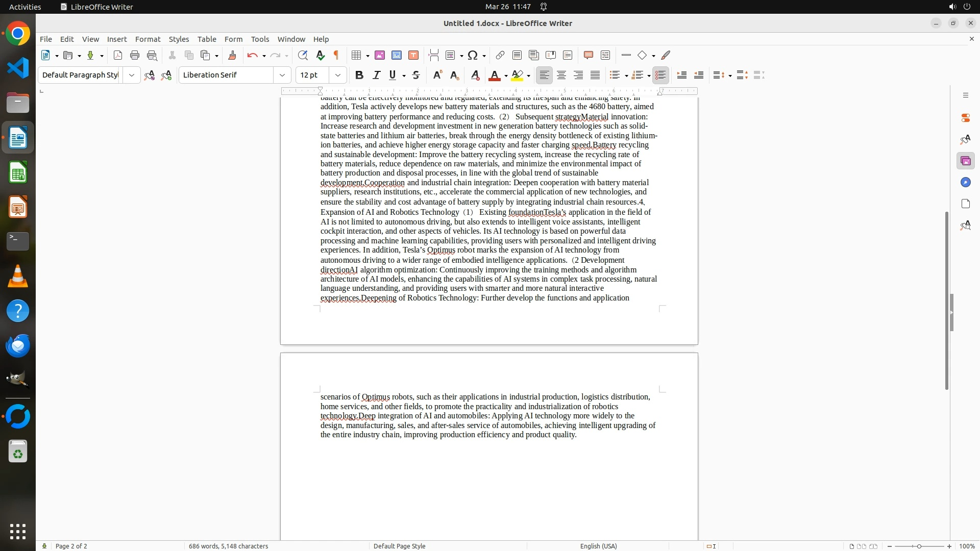Clone formatting with paintbrush icon
Viewport: 980px width, 551px height.
[x=232, y=56]
